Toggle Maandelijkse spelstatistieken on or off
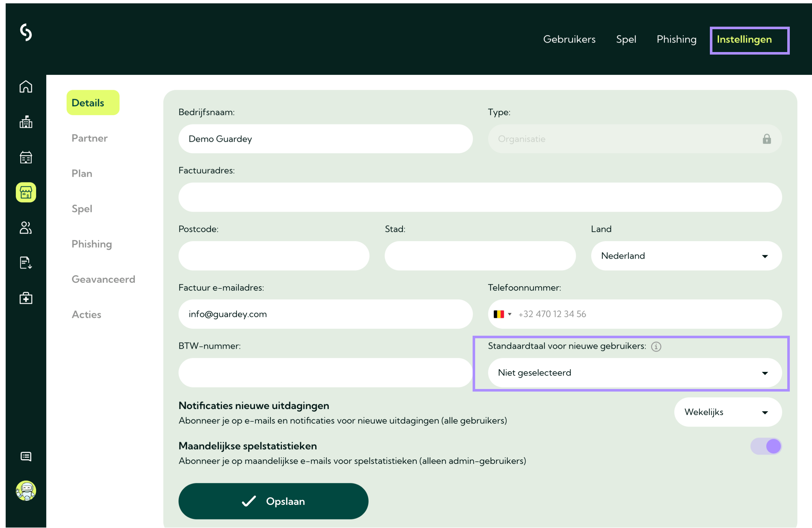The width and height of the screenshot is (812, 528). 766,446
